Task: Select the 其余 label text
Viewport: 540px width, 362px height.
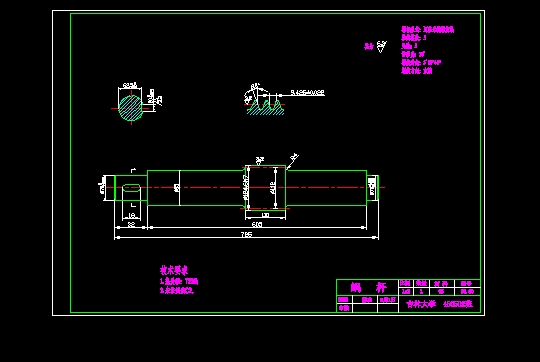Action: [369, 46]
